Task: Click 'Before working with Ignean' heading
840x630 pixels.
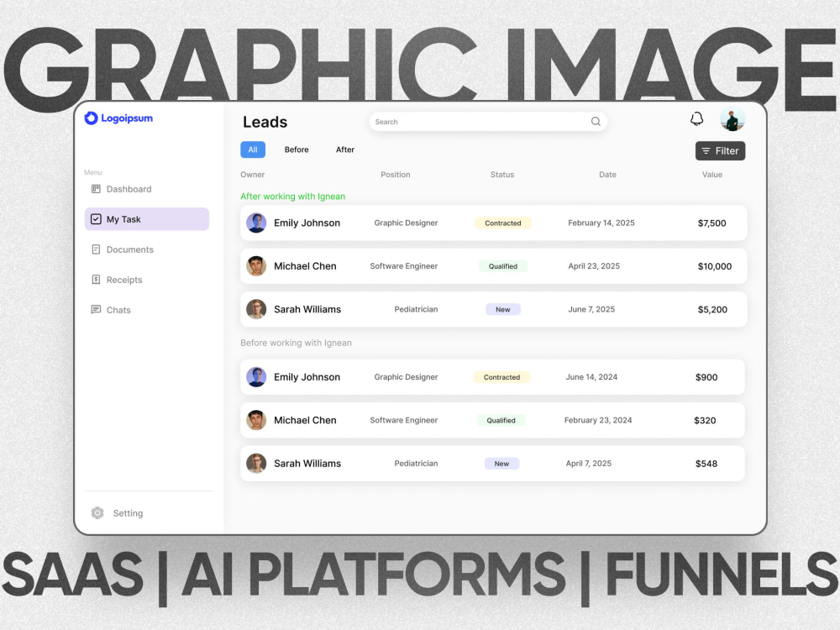Action: (296, 343)
